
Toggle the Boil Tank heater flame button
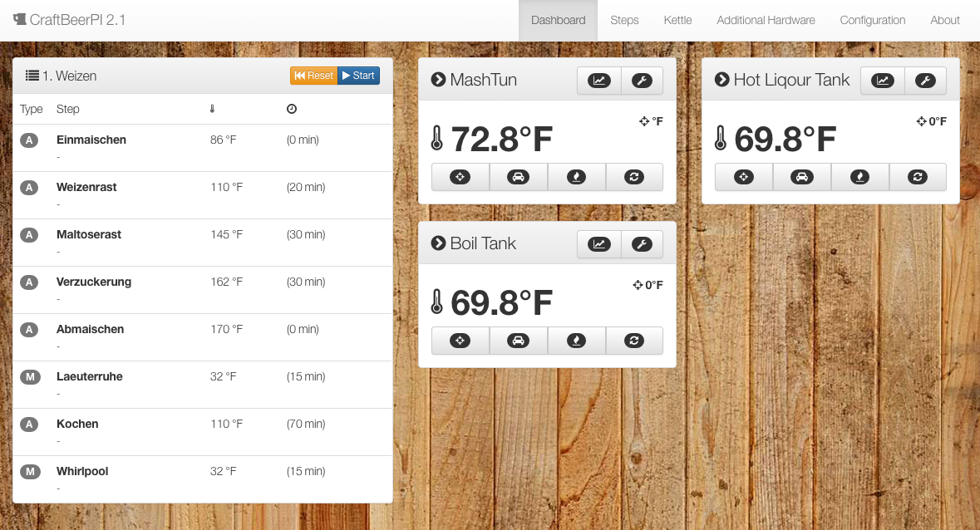[576, 341]
